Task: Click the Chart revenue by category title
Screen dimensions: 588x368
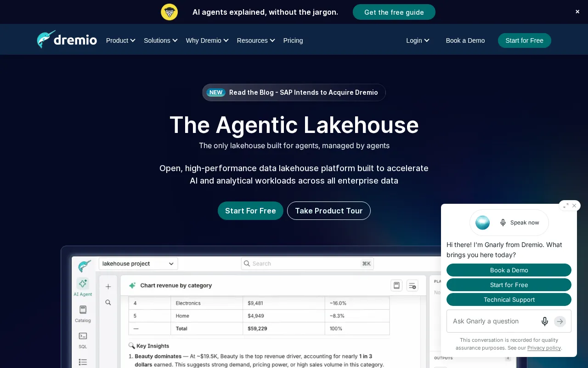Action: point(176,285)
